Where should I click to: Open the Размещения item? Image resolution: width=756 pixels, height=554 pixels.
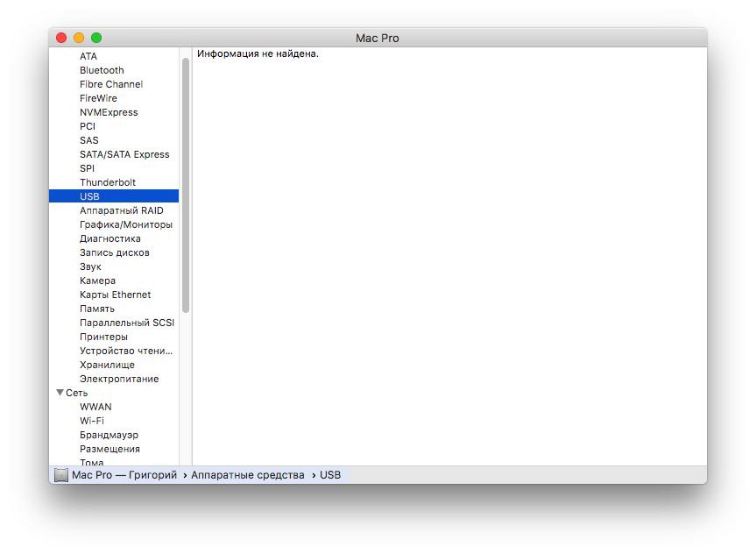pyautogui.click(x=110, y=449)
